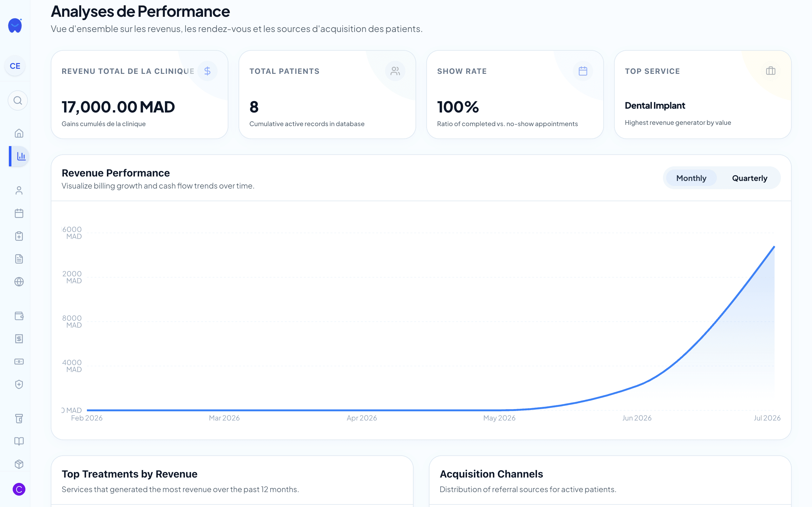
Task: Open the search icon in sidebar
Action: click(18, 100)
